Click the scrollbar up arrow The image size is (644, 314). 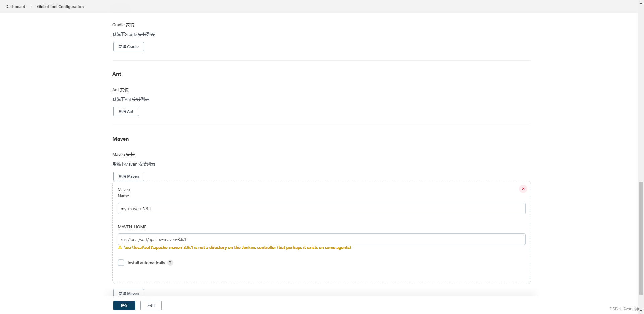point(640,3)
